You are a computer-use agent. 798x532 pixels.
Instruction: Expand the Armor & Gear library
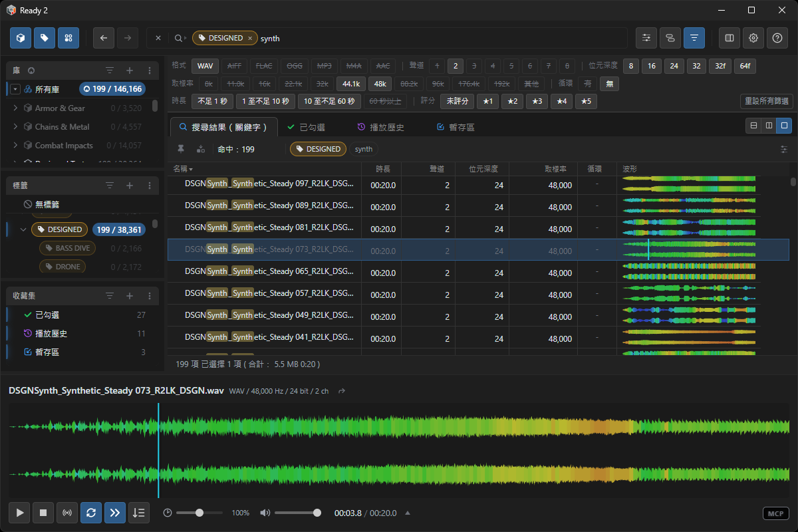(x=15, y=108)
